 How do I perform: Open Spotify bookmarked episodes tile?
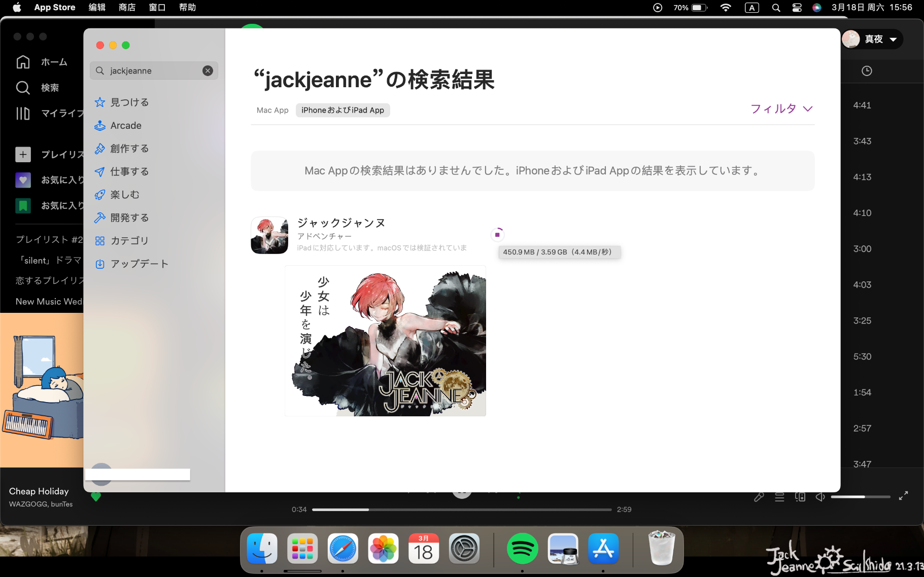pos(23,206)
